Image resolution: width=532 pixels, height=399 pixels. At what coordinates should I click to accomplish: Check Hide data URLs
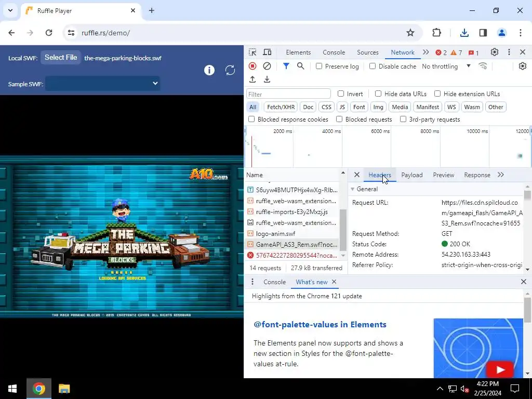[378, 94]
